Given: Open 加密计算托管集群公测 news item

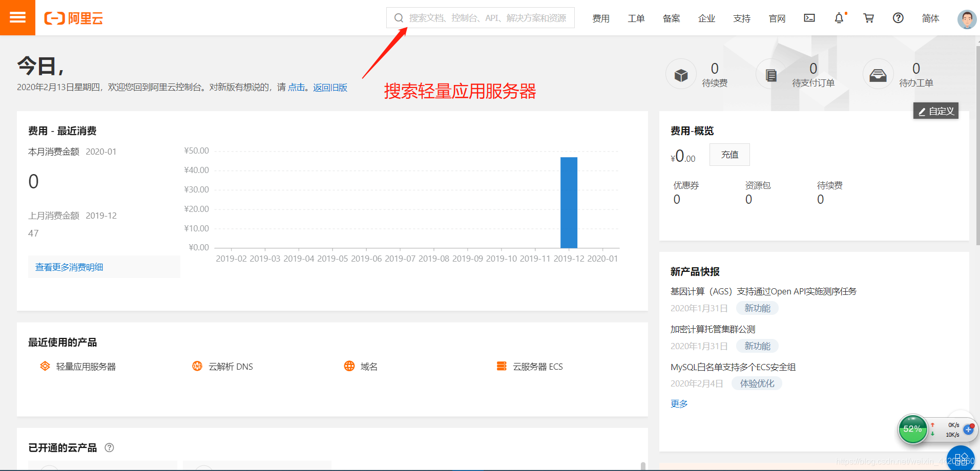Looking at the screenshot, I should click(713, 329).
